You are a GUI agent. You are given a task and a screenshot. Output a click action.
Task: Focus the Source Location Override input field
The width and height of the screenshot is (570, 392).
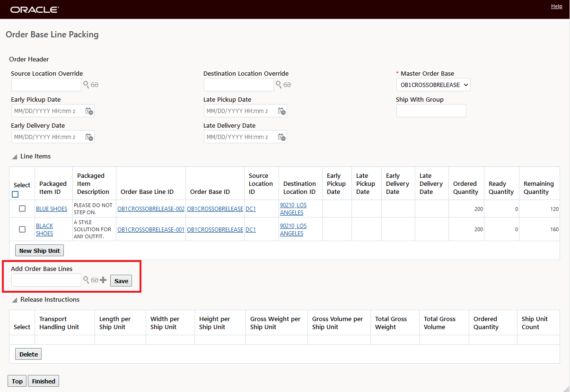point(46,85)
